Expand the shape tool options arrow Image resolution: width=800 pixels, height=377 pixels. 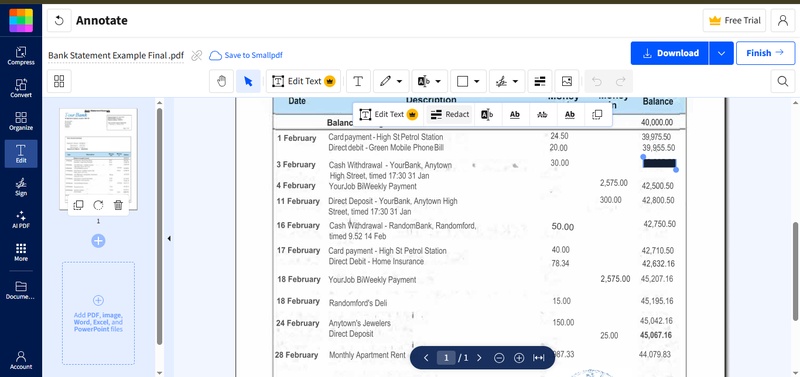tap(477, 81)
